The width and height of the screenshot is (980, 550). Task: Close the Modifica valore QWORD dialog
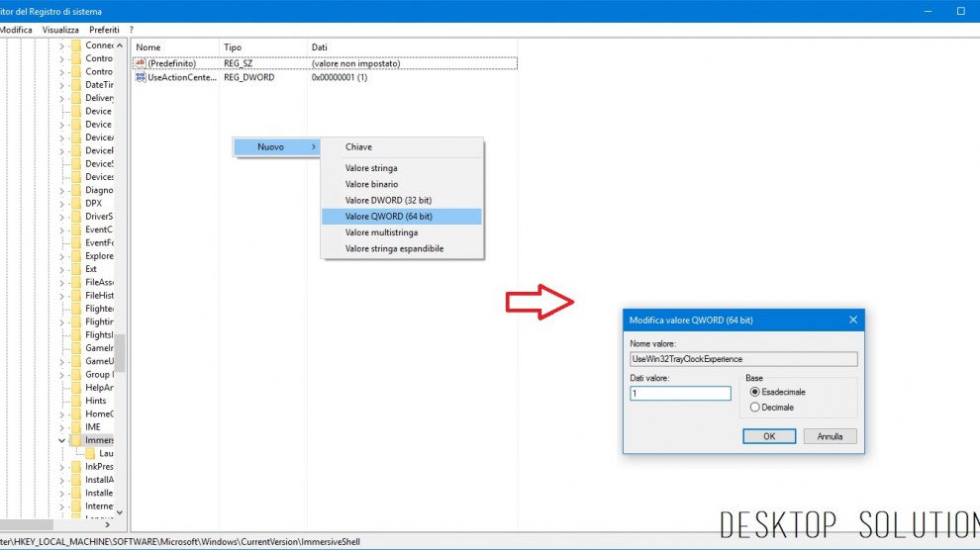pyautogui.click(x=853, y=320)
